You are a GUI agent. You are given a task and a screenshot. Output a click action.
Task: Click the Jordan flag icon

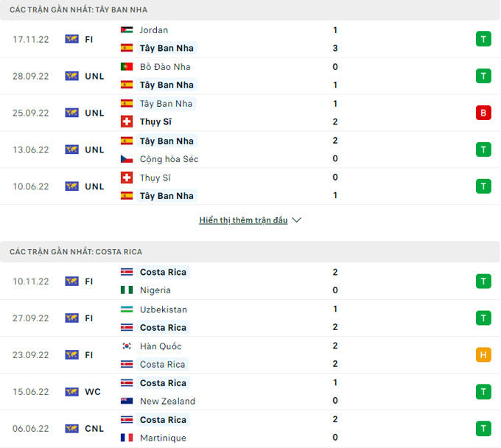click(126, 30)
